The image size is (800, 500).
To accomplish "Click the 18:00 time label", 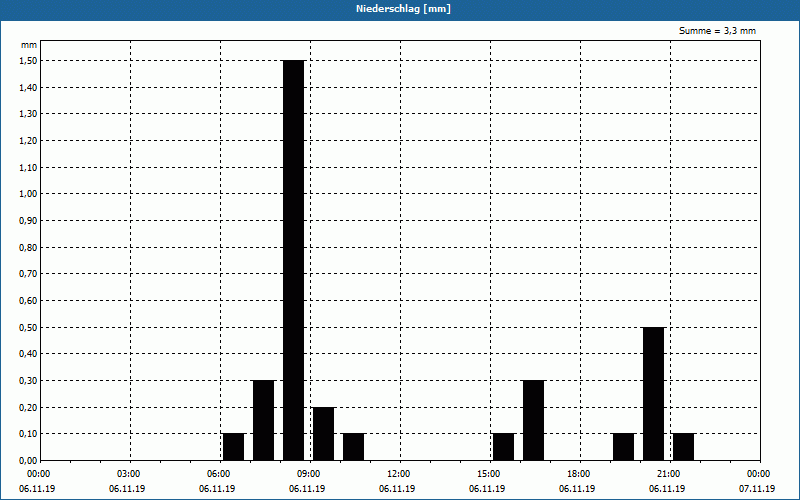I will point(579,474).
